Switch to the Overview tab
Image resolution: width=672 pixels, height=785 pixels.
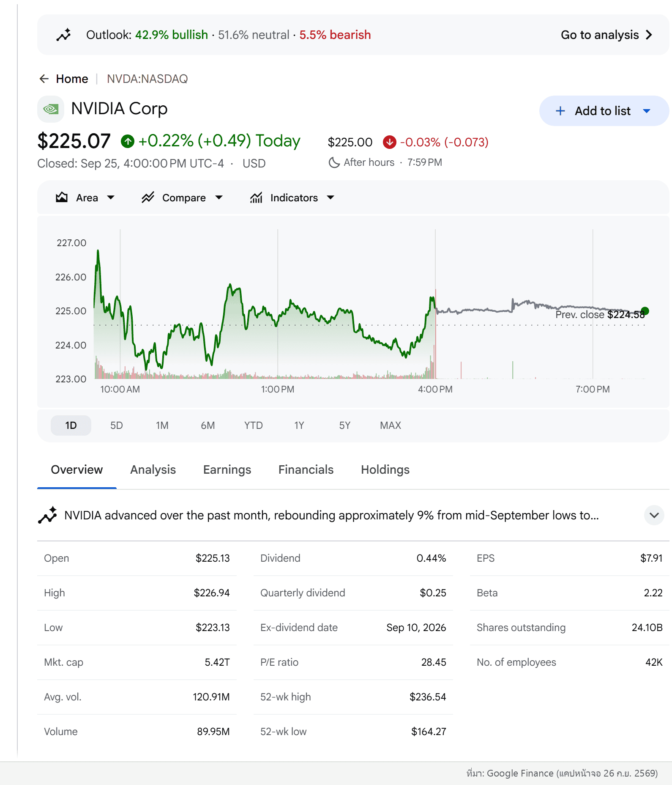(77, 469)
